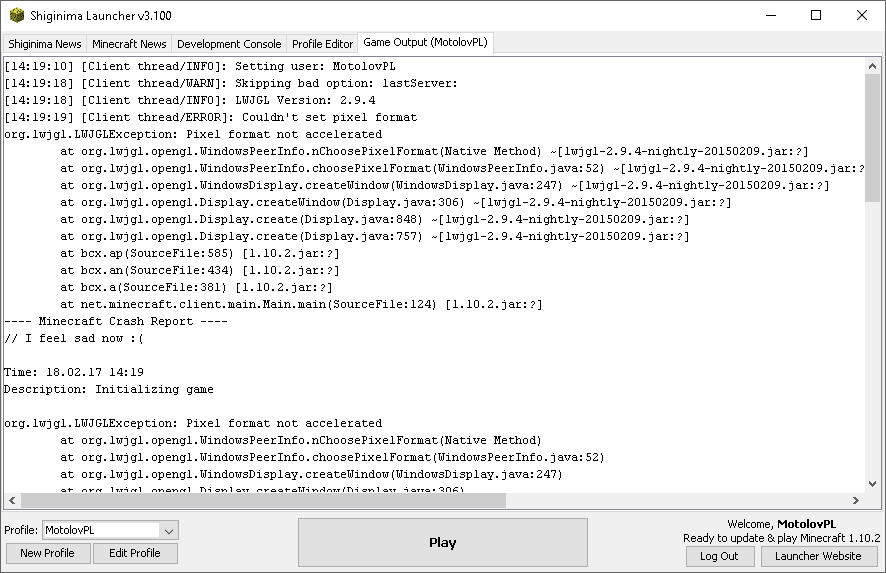Log out using the Log Out button
The height and width of the screenshot is (573, 886).
pyautogui.click(x=719, y=556)
